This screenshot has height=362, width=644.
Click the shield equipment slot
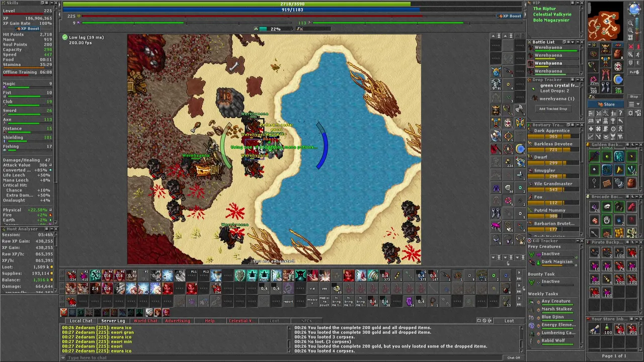pos(618,66)
